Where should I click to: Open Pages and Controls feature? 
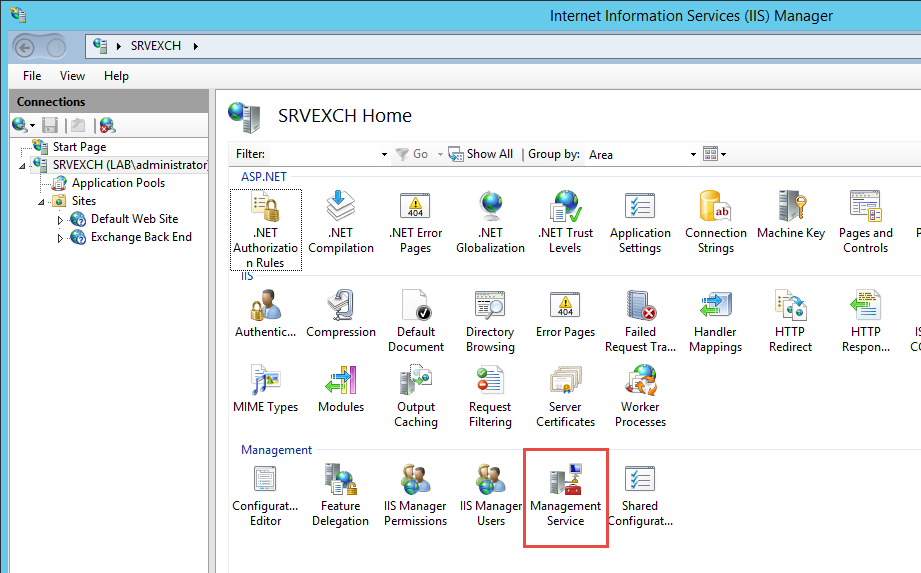(x=866, y=223)
